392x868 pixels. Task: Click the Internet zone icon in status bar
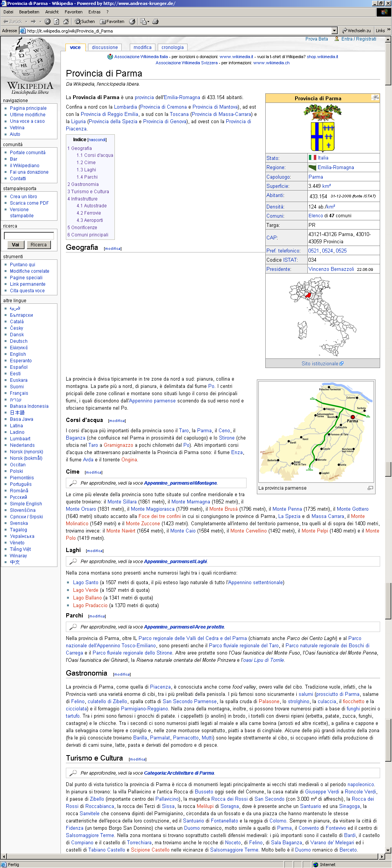coord(316,865)
